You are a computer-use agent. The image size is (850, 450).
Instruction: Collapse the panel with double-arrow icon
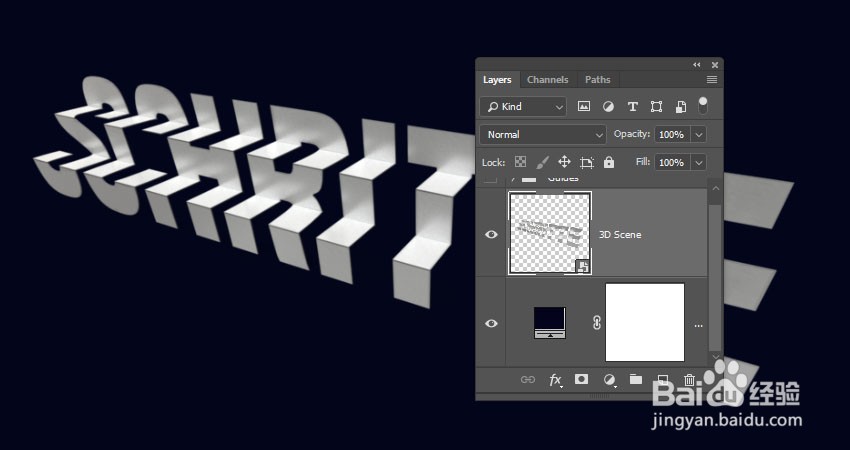[697, 65]
